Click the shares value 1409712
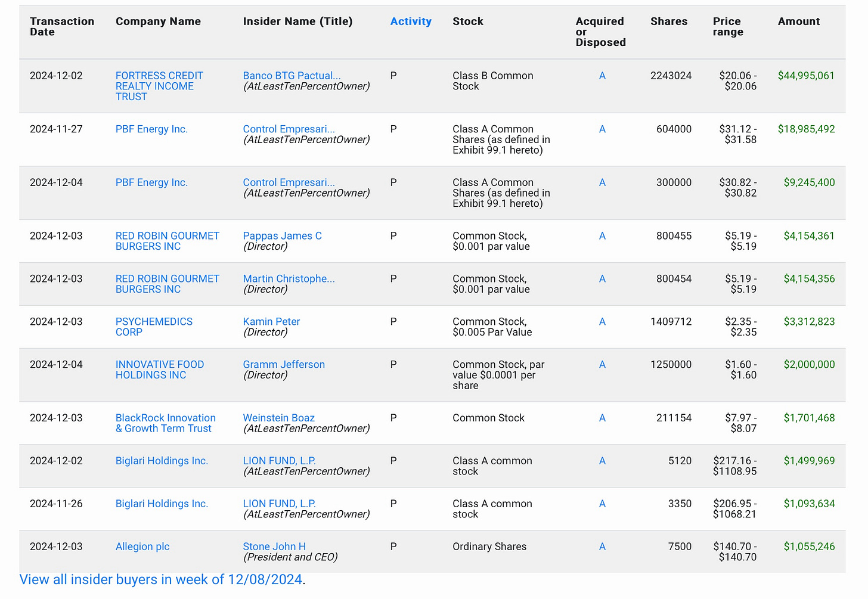 click(x=671, y=322)
